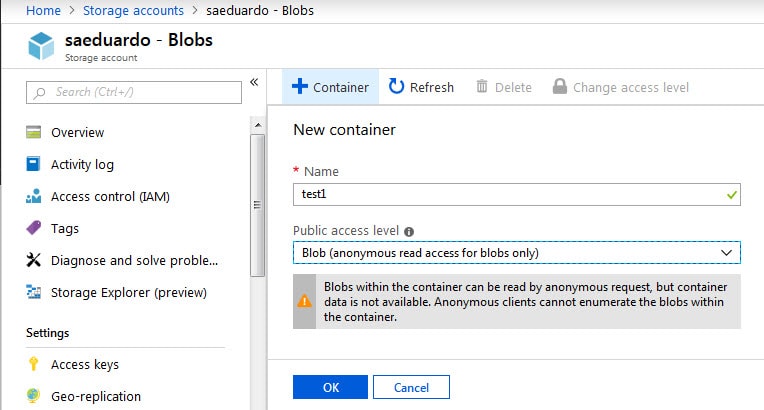Viewport: 764px width, 410px height.
Task: Click the Activity log icon
Action: click(34, 164)
